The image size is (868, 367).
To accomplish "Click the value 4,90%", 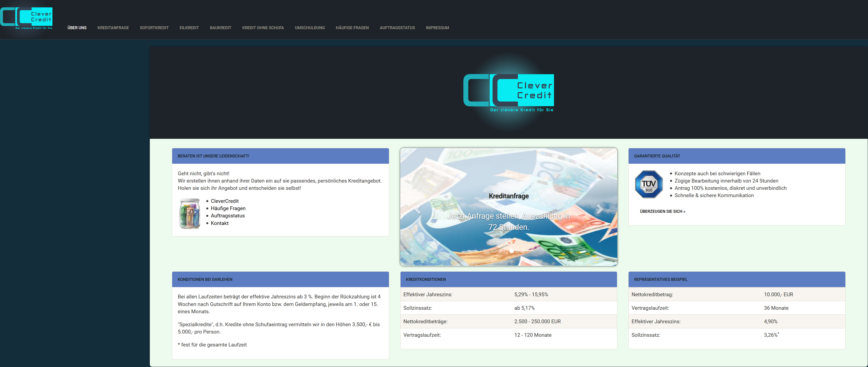I will [x=771, y=321].
